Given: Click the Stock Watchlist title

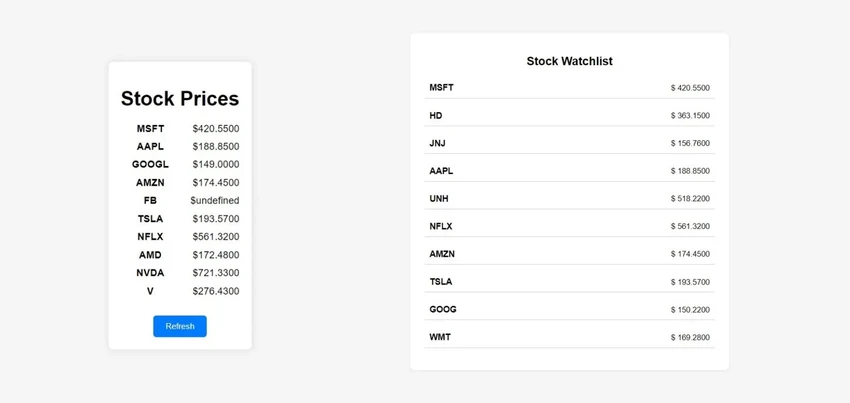Looking at the screenshot, I should point(569,61).
